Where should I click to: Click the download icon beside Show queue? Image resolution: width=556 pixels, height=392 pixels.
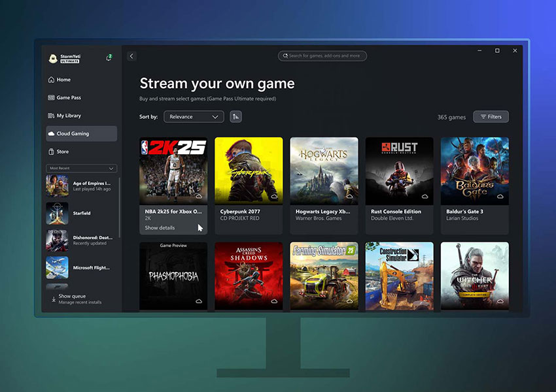coord(54,299)
